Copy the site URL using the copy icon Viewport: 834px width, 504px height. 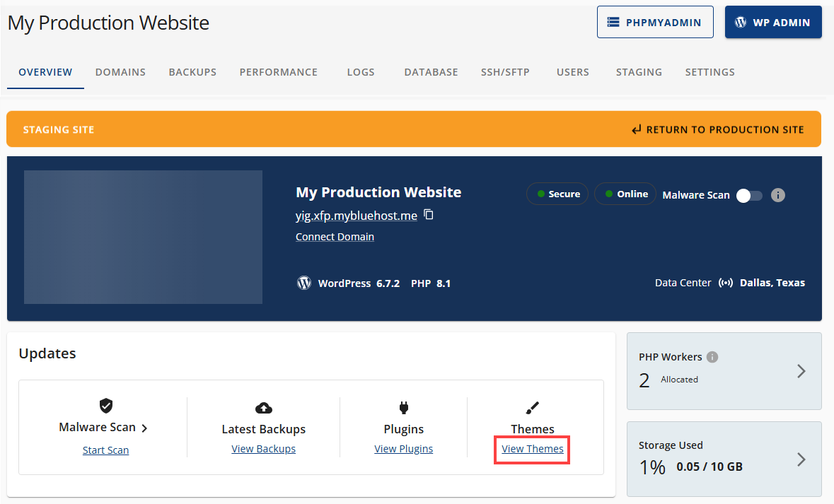[429, 215]
